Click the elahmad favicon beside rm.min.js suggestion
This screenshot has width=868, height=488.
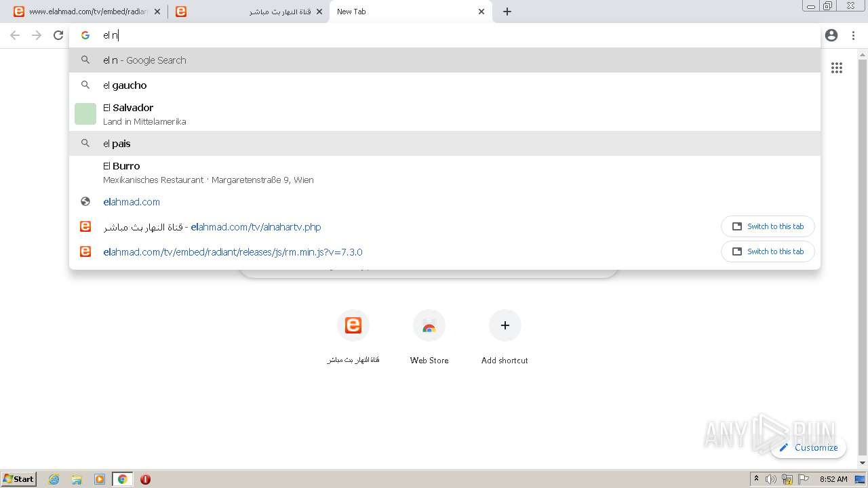click(85, 251)
